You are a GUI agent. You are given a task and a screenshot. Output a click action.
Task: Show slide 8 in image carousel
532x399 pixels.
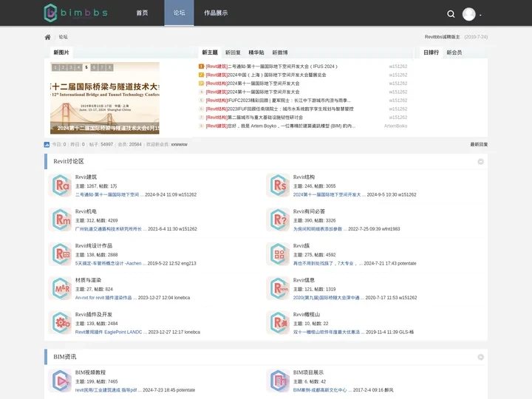click(109, 67)
